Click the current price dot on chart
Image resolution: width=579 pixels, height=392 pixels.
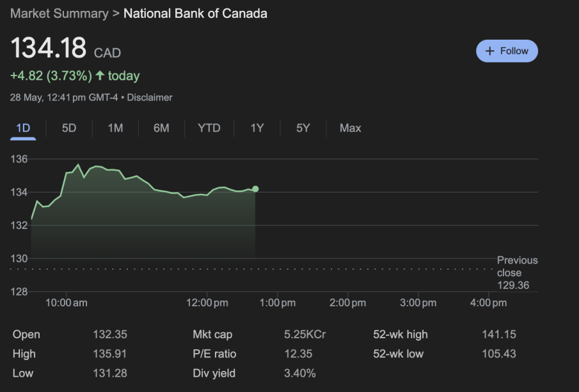(x=255, y=189)
